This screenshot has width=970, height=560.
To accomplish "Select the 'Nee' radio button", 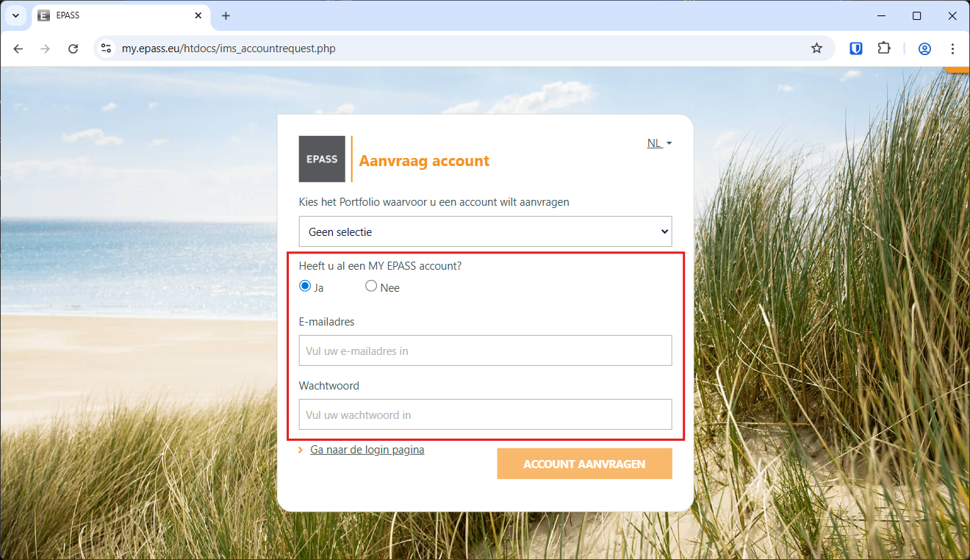I will (371, 287).
